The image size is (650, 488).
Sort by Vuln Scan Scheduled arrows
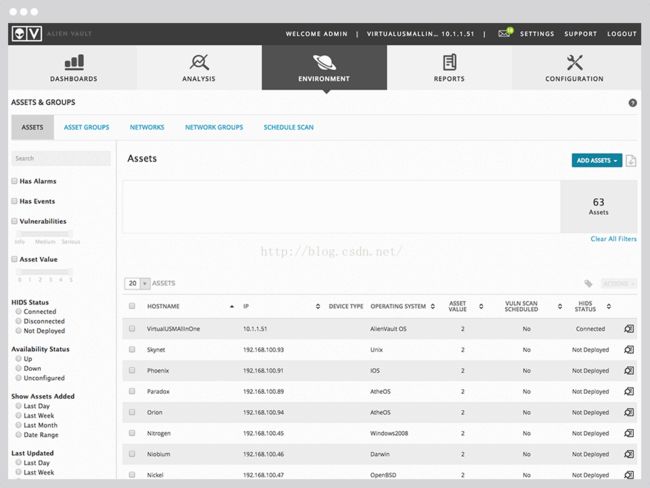pos(560,306)
